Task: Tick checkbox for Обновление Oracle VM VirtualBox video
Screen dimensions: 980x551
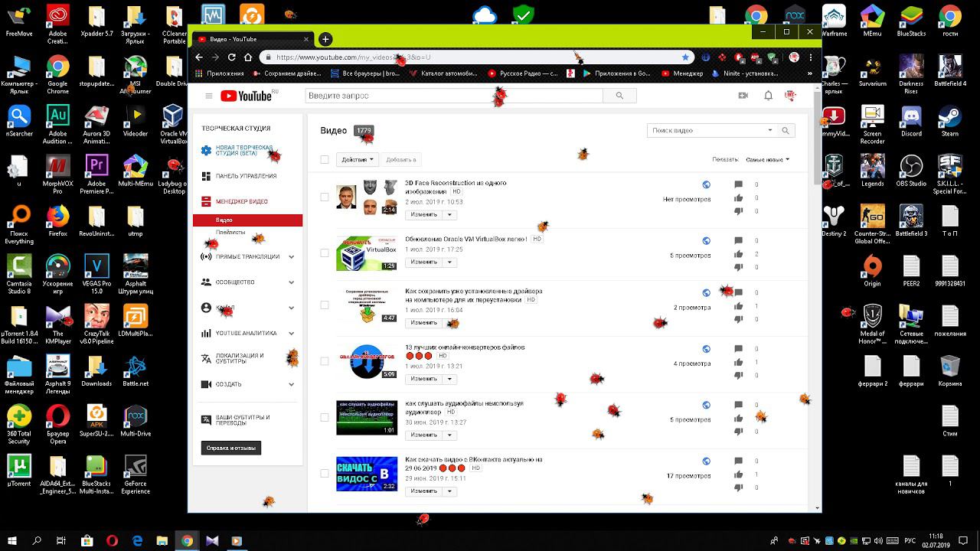Action: [325, 253]
